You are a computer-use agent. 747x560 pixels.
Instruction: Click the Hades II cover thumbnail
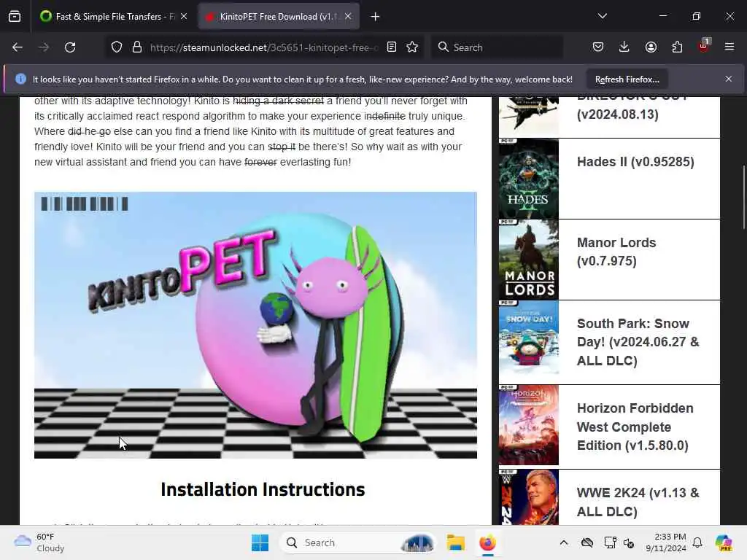click(528, 179)
